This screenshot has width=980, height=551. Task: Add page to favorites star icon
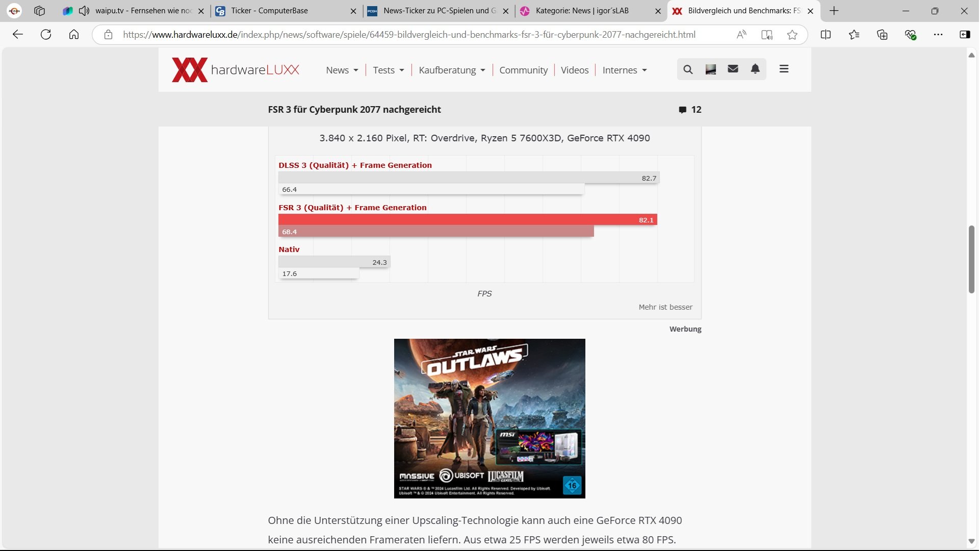792,35
